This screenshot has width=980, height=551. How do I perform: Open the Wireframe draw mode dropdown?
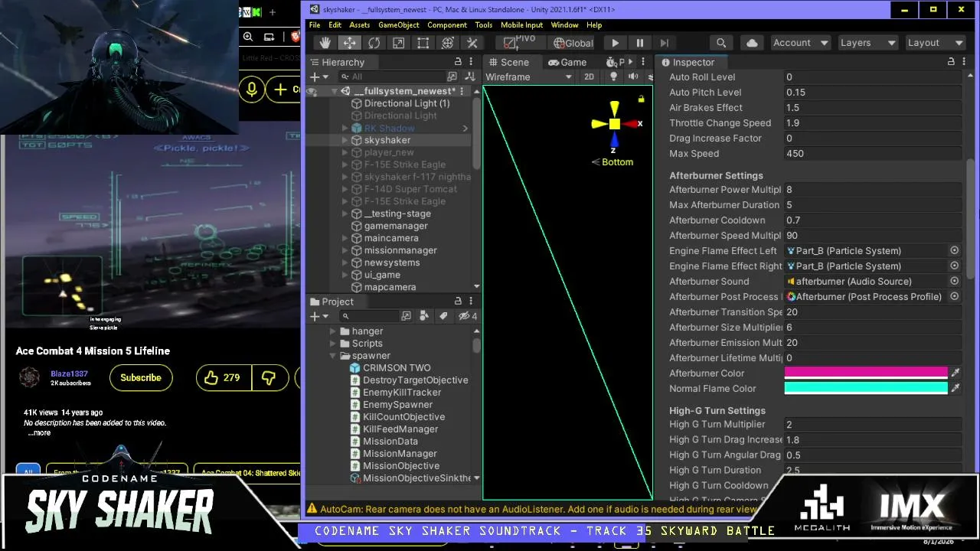[528, 77]
